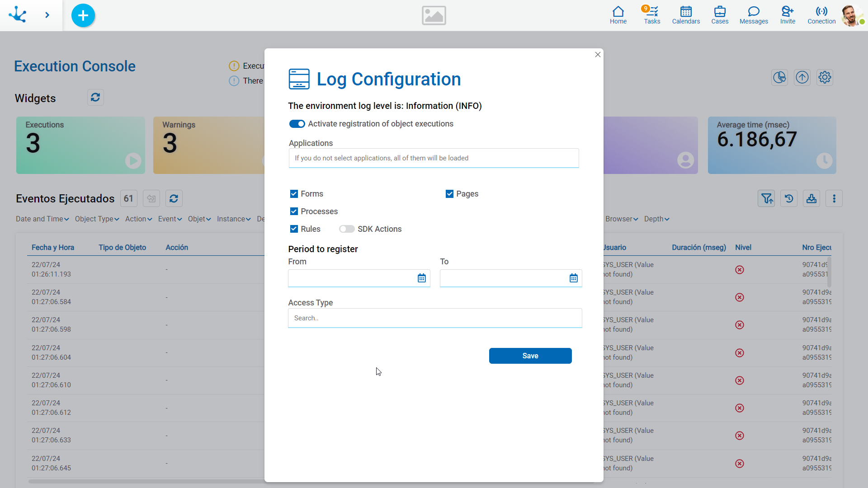Image resolution: width=868 pixels, height=488 pixels.
Task: Uncheck the Pages checkbox
Action: (449, 194)
